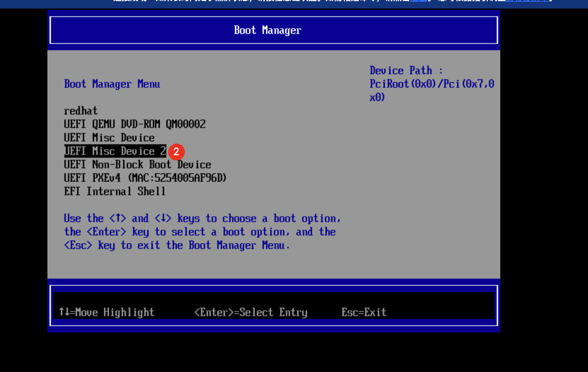Click the <Esc> key text in instructions
This screenshot has width=588, height=372.
click(x=78, y=245)
